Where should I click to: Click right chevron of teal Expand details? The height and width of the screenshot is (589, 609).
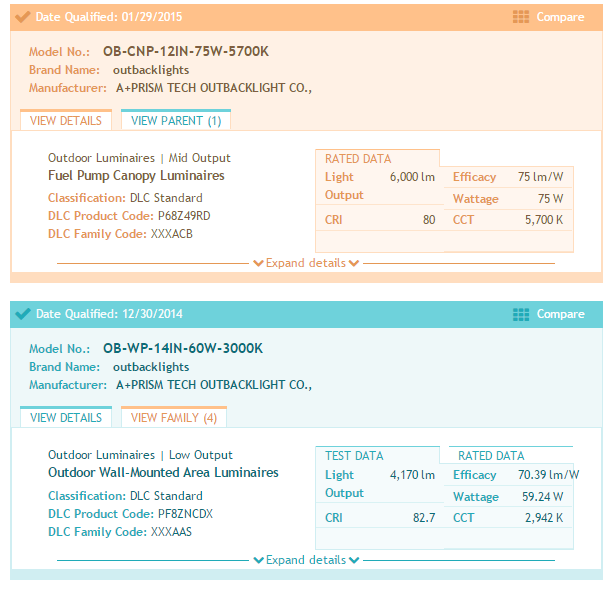point(354,560)
